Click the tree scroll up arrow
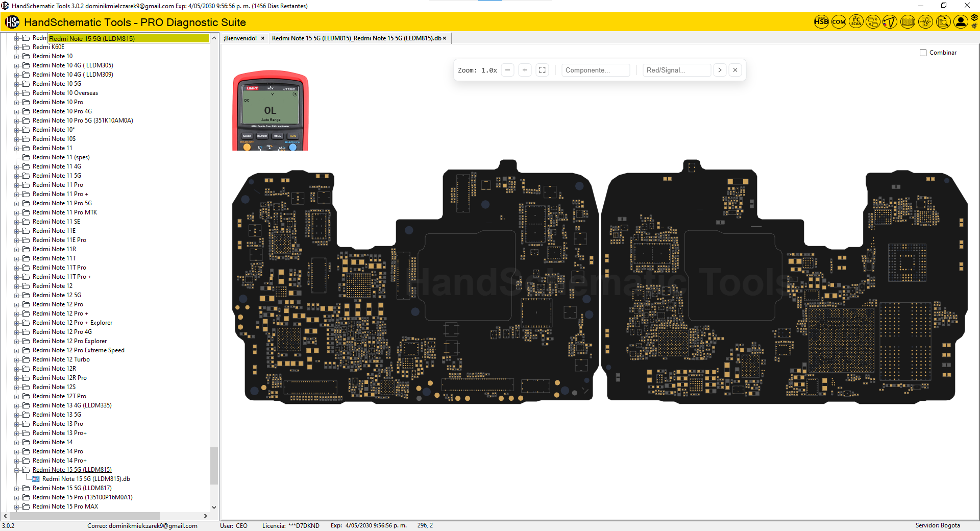The width and height of the screenshot is (980, 531). click(x=214, y=38)
